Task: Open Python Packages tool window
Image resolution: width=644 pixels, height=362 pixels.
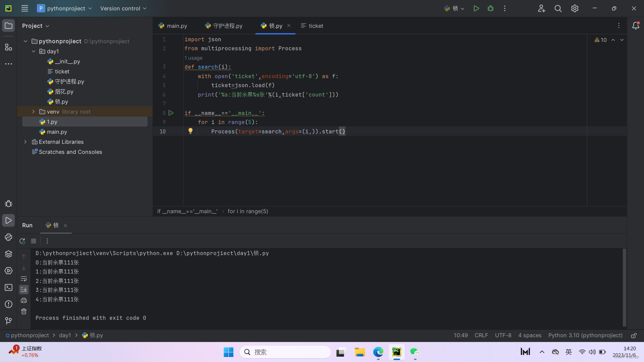Action: [8, 254]
